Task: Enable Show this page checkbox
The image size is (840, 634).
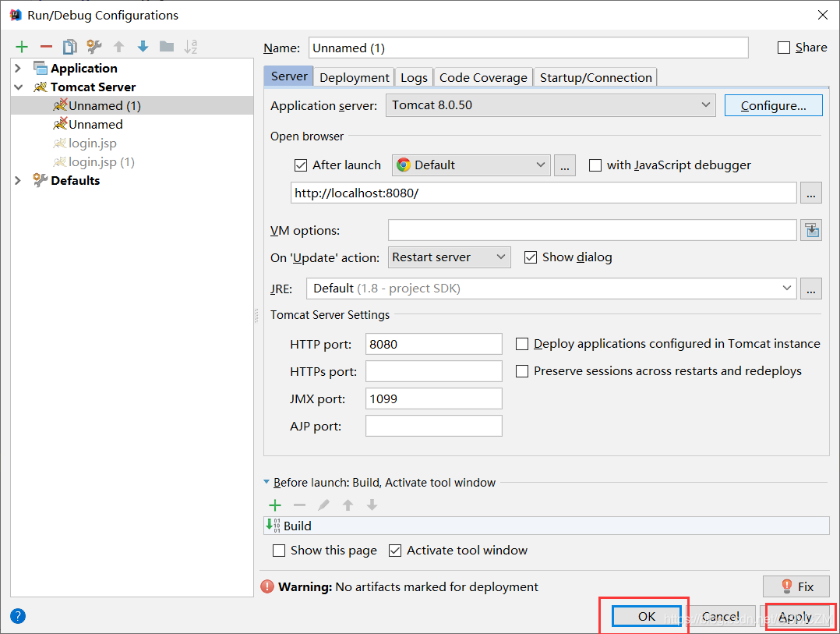Action: [x=279, y=551]
